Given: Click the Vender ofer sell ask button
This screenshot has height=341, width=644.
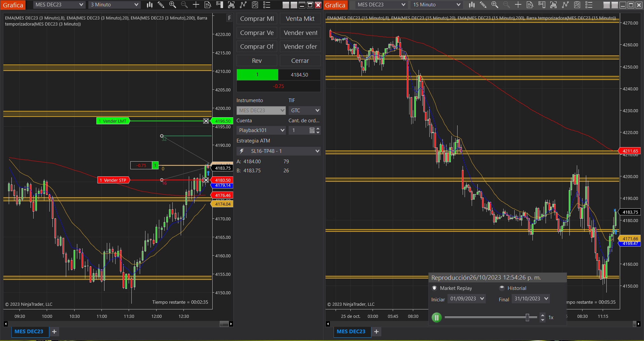Looking at the screenshot, I should pyautogui.click(x=300, y=47).
